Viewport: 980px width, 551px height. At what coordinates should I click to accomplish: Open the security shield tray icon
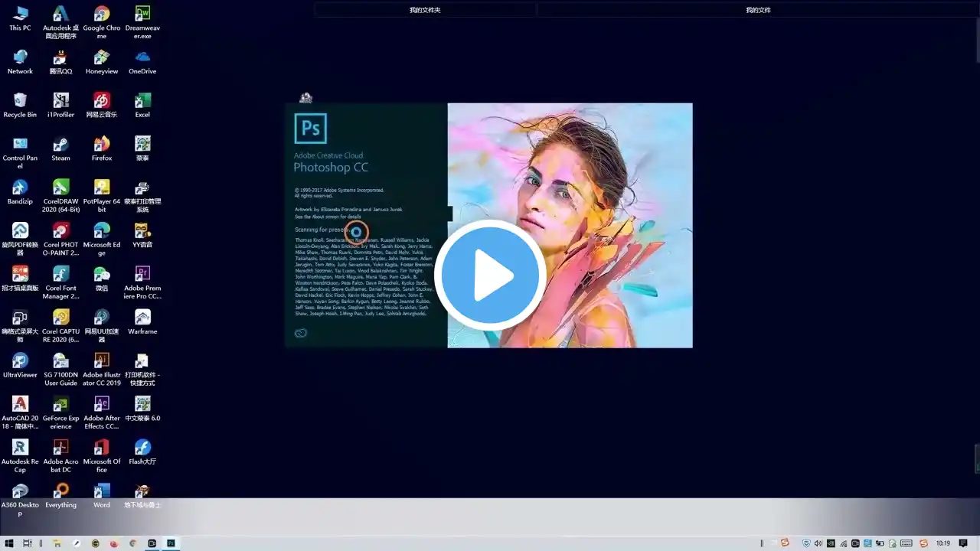[x=807, y=543]
